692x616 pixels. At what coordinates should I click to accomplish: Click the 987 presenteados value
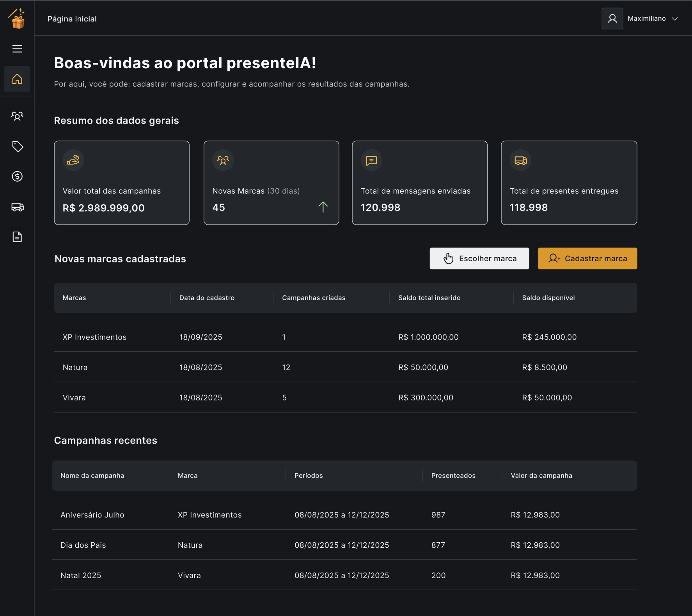point(438,515)
